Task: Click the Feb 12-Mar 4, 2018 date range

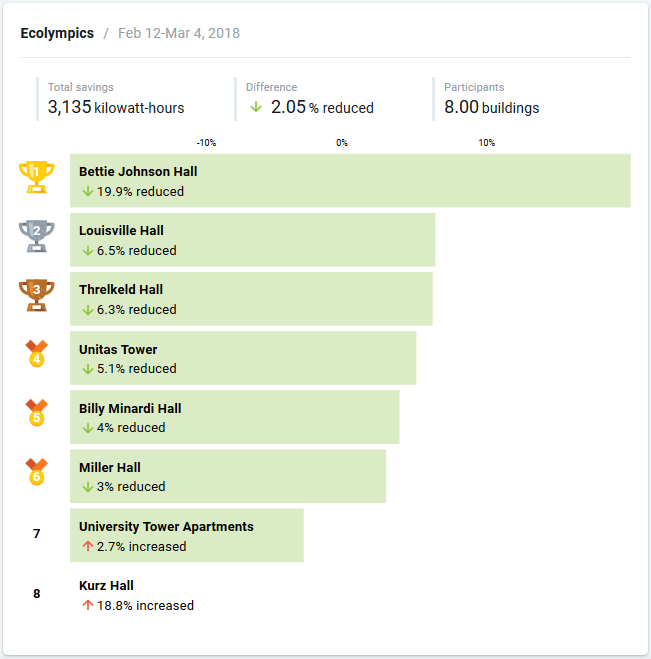Action: point(179,33)
